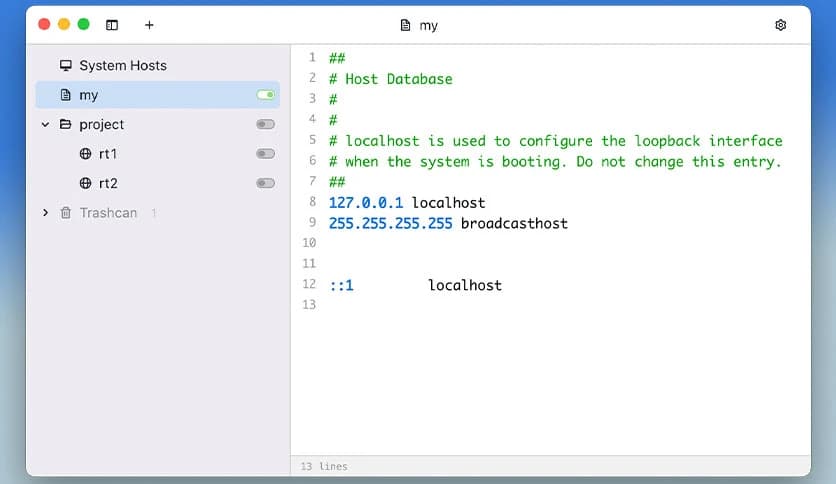Click the folder icon beside project
Screen dimensions: 836x484
coord(65,125)
